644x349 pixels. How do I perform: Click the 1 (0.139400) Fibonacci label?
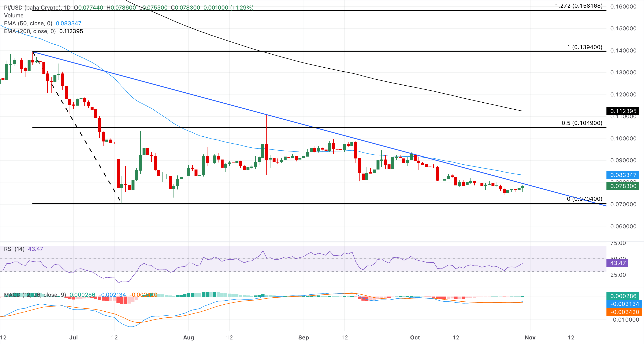[585, 47]
